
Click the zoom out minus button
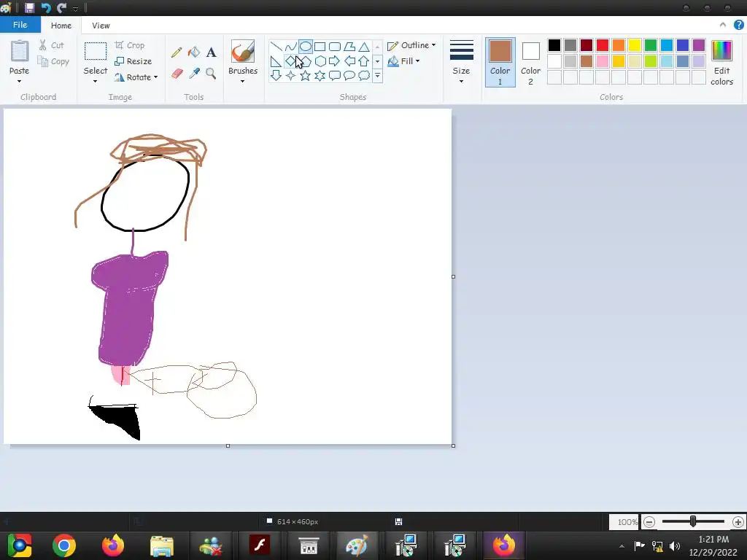(649, 522)
